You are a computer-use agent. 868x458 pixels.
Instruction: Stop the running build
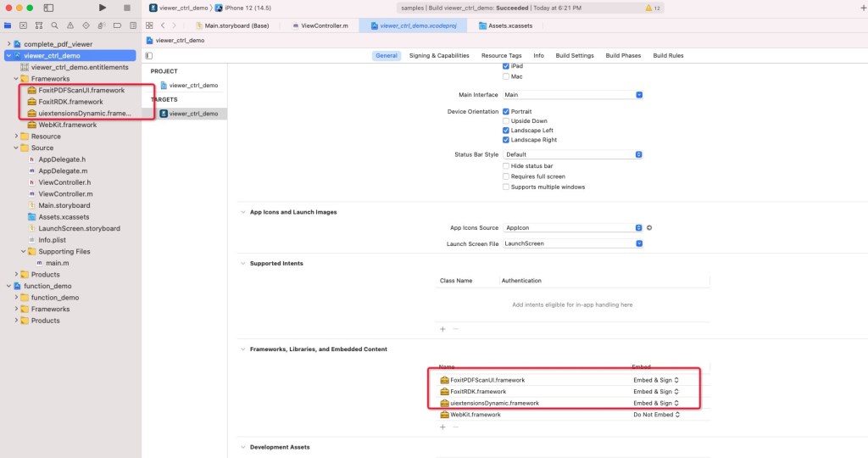(127, 8)
